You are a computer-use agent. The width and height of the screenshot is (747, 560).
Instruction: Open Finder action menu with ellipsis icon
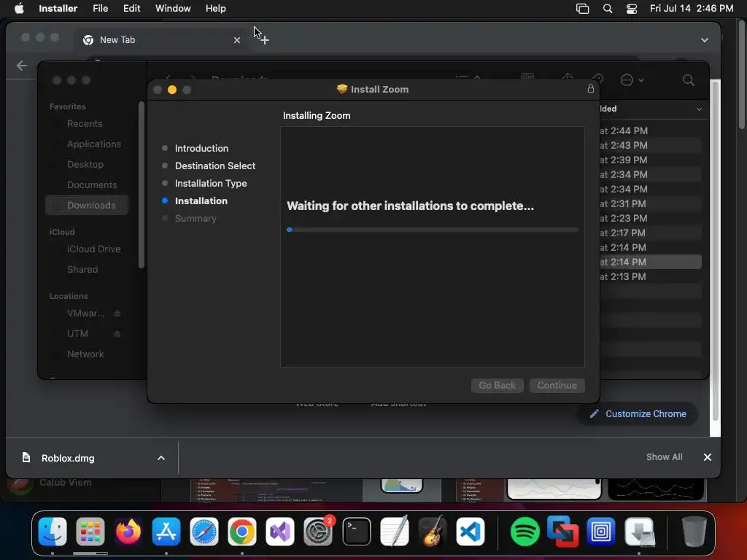click(x=632, y=80)
